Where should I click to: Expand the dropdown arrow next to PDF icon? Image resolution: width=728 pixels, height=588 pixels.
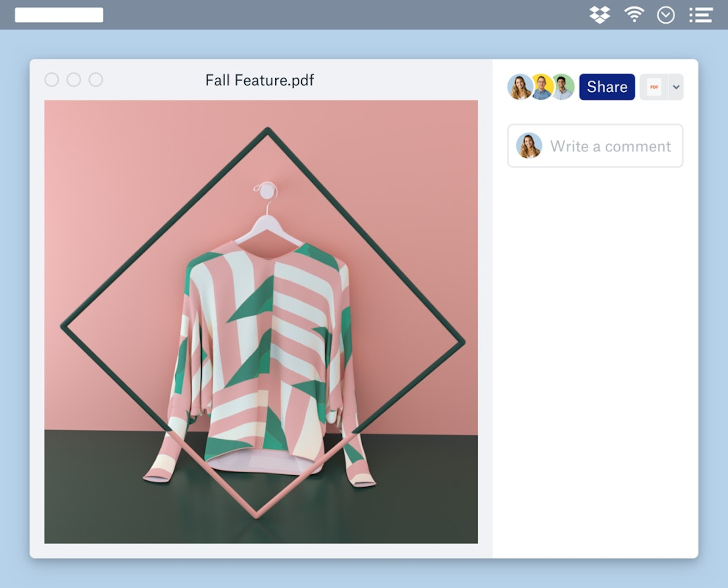pos(676,87)
